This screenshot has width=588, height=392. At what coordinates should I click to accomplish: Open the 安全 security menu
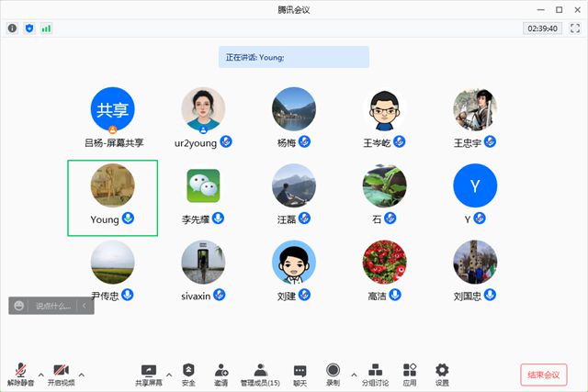pos(188,373)
